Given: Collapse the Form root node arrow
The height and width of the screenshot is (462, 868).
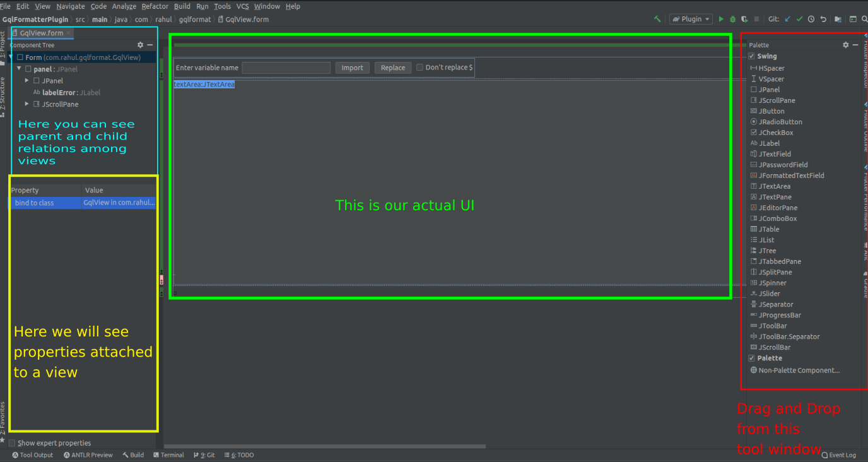Looking at the screenshot, I should click(x=12, y=57).
